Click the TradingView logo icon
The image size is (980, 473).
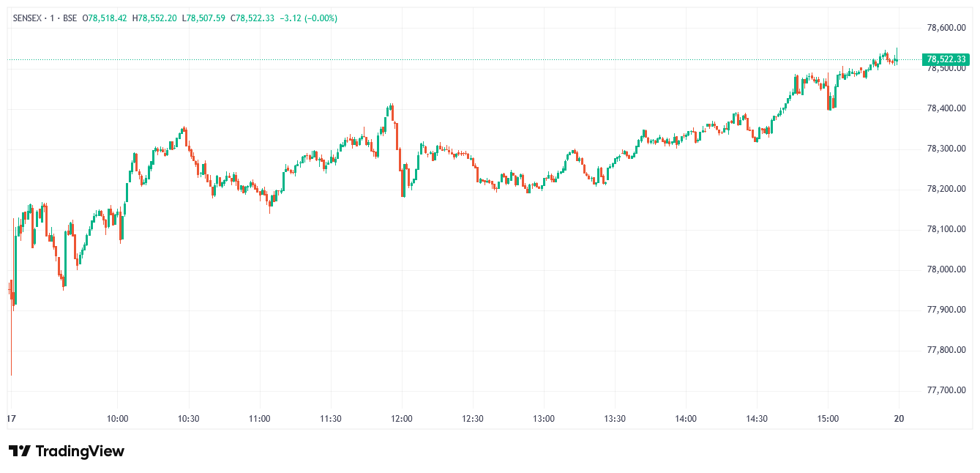pyautogui.click(x=20, y=451)
